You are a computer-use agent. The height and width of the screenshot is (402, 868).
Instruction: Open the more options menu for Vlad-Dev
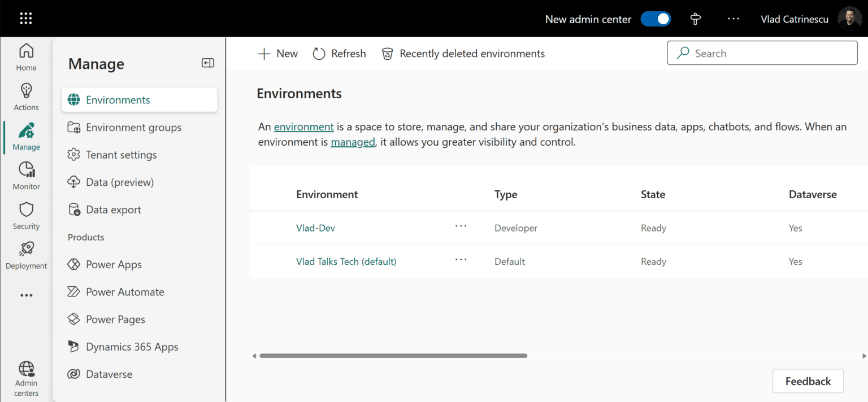point(461,228)
